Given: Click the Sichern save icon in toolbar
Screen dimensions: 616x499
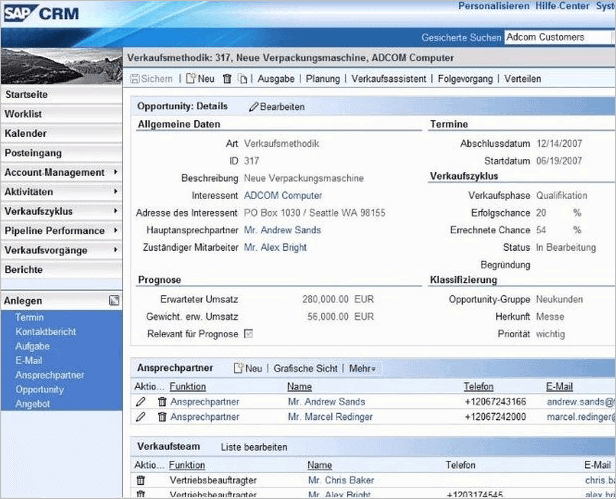Looking at the screenshot, I should click(x=135, y=78).
